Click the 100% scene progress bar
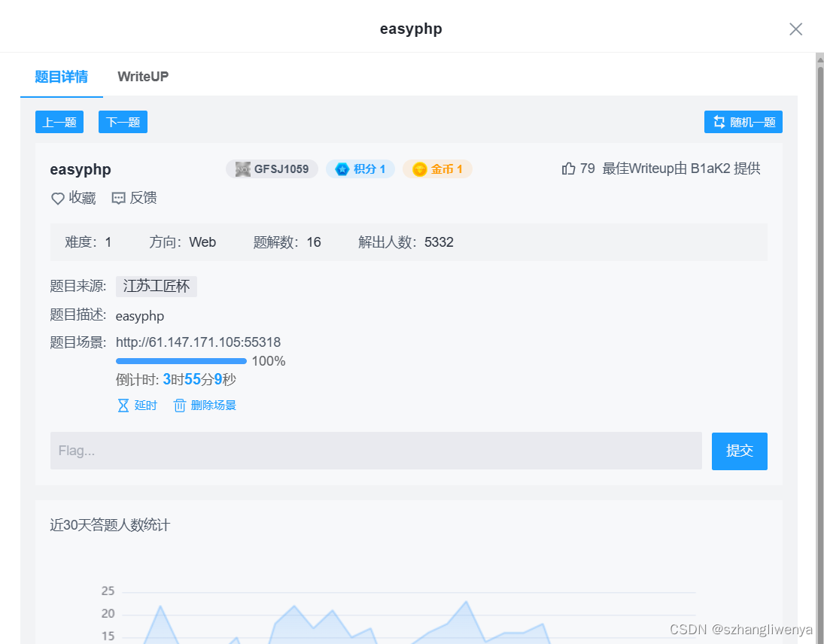 click(181, 360)
